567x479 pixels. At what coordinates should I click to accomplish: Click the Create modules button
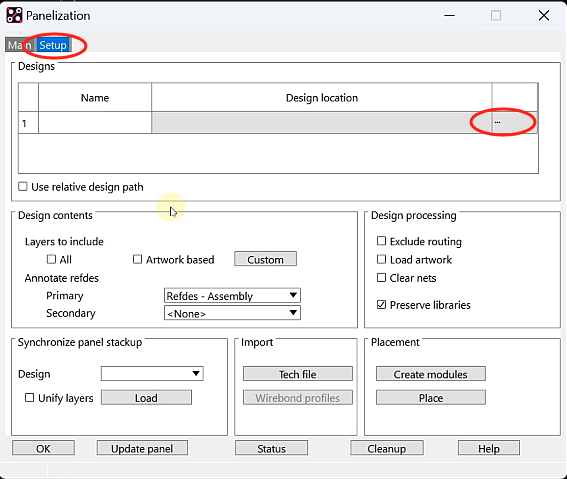(431, 374)
